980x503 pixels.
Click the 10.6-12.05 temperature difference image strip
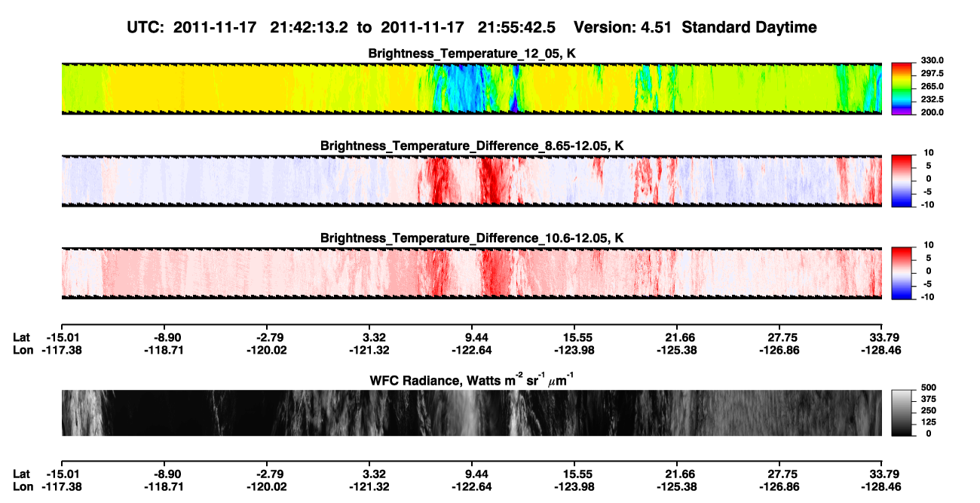pos(471,273)
